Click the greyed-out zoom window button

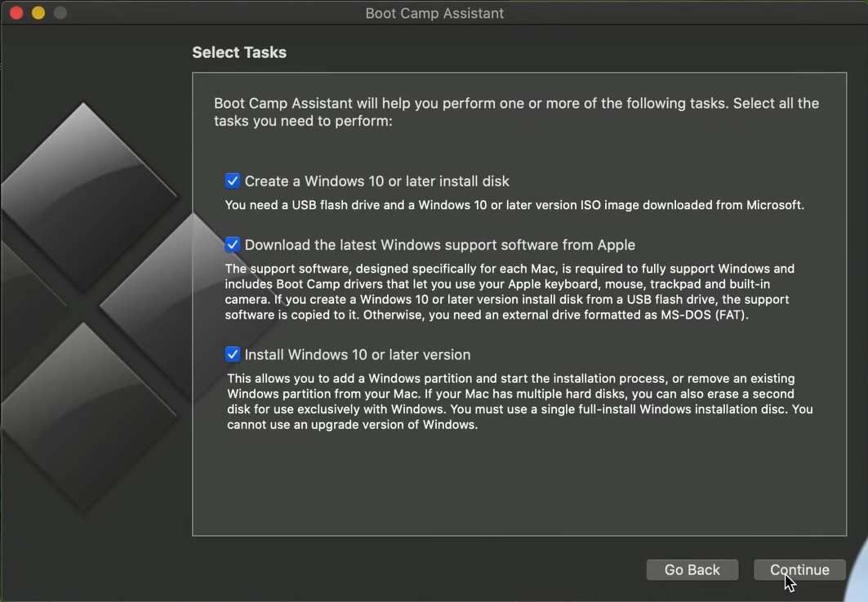(60, 13)
